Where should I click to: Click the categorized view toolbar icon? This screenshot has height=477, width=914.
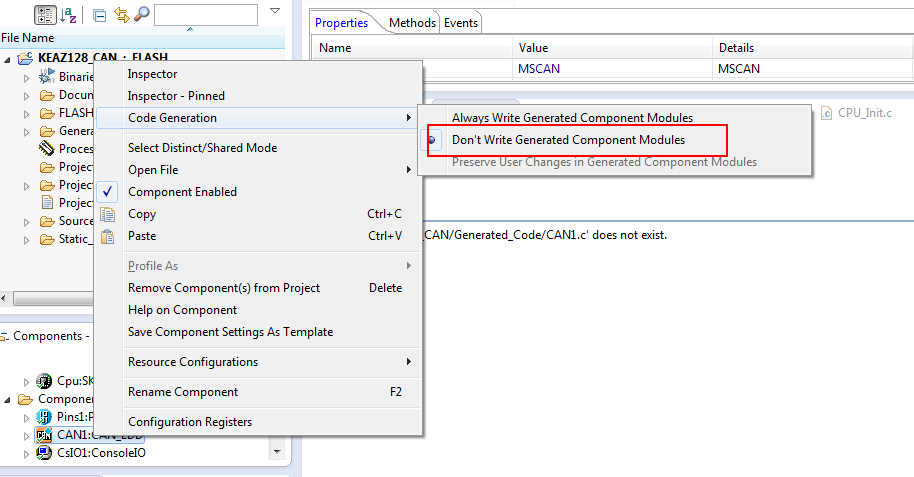[45, 14]
